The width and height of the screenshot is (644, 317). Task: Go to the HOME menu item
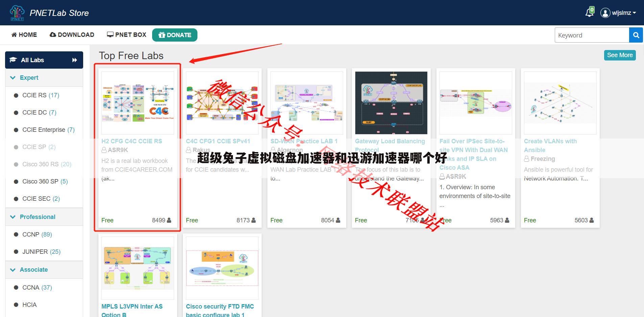pos(24,35)
